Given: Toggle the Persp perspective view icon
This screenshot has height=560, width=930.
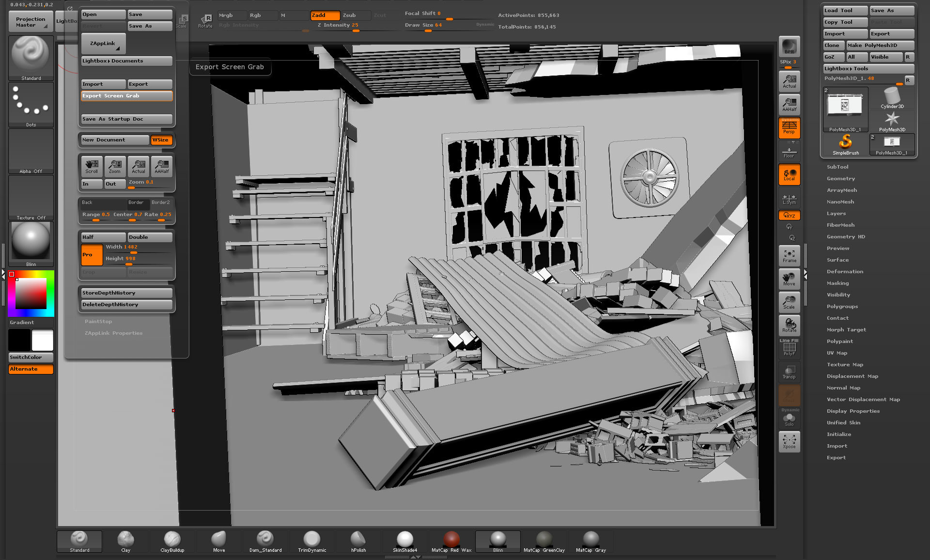Looking at the screenshot, I should (x=789, y=128).
